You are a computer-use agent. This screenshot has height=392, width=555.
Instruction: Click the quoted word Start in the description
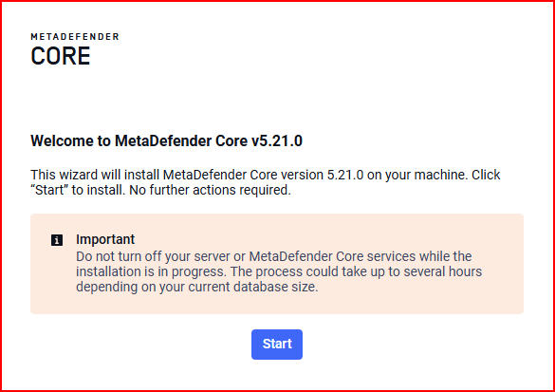tap(49, 190)
